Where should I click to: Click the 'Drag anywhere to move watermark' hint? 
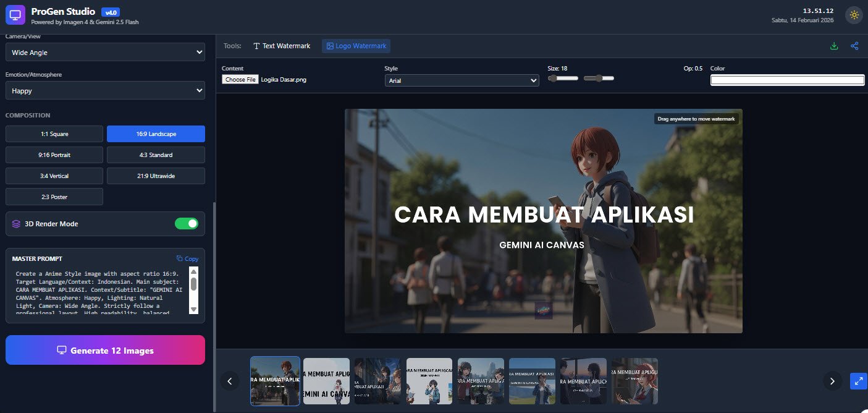(x=696, y=119)
